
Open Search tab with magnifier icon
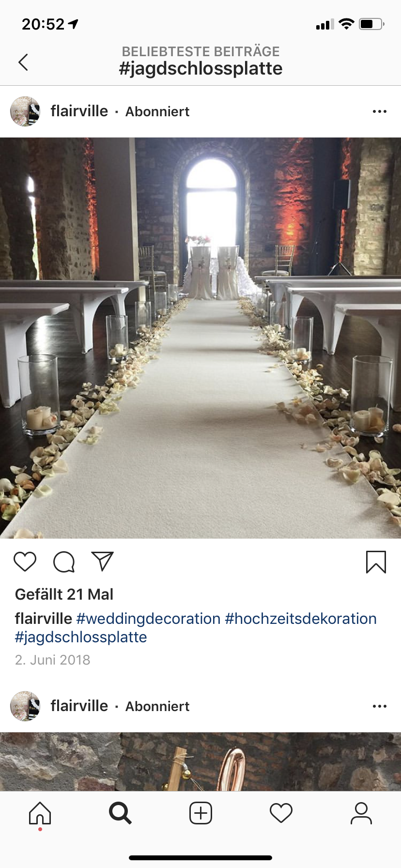point(120,813)
